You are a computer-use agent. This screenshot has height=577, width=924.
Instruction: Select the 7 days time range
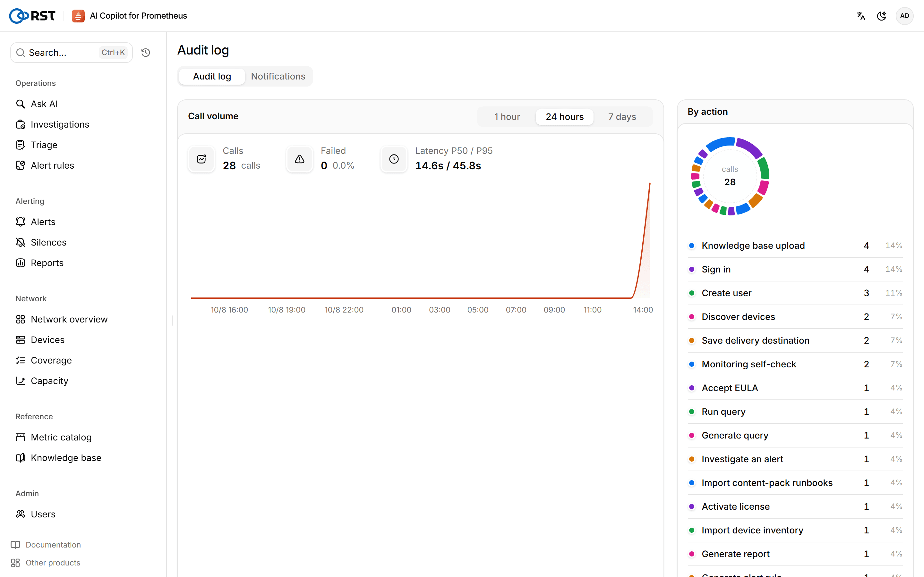coord(622,117)
